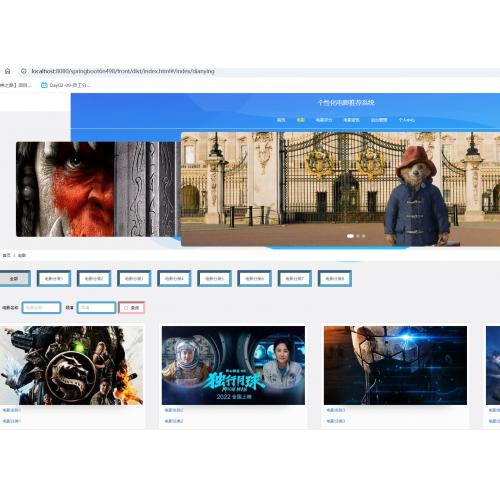The width and height of the screenshot is (500, 500).
Task: Open the robot head sci-fi movie poster
Action: click(x=395, y=365)
